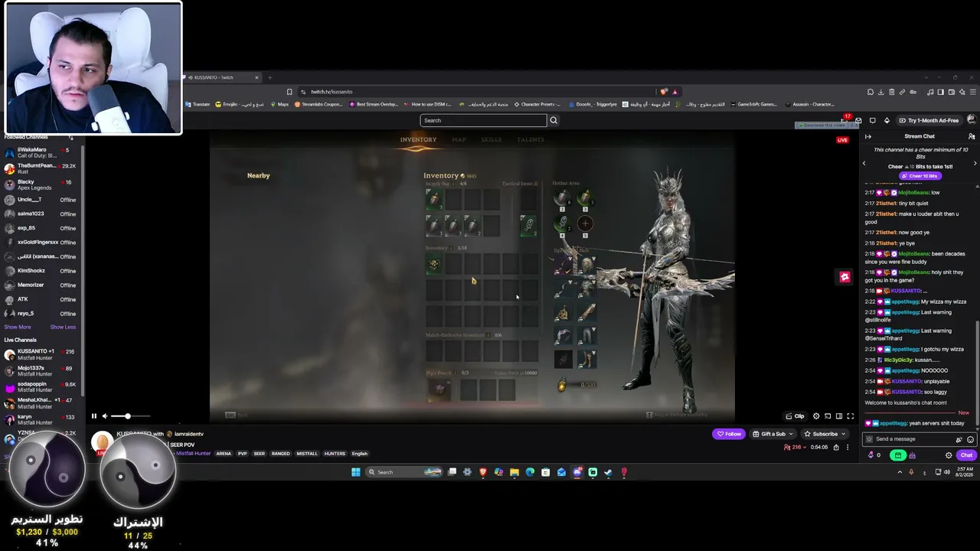Expand the 216 viewer count dropdown
This screenshot has width=980, height=551.
pyautogui.click(x=793, y=447)
